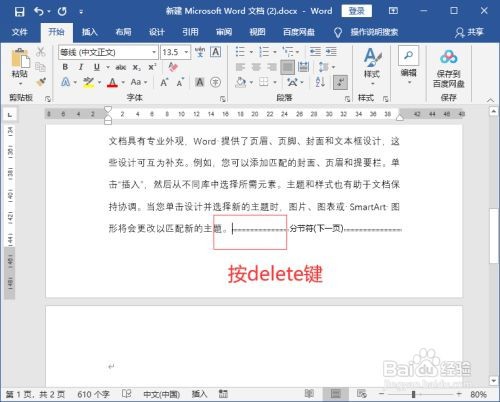Screen dimensions: 500x402
Task: Sort with the A-Z icon
Action: coord(320,82)
